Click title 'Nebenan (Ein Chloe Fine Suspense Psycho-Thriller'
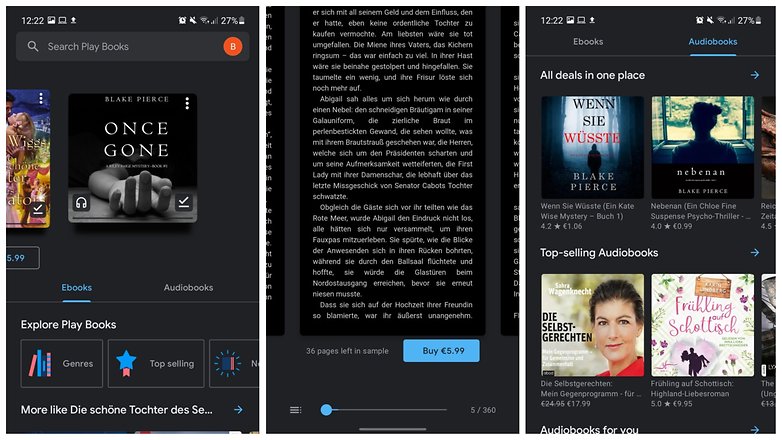The width and height of the screenshot is (782, 440). tap(700, 211)
